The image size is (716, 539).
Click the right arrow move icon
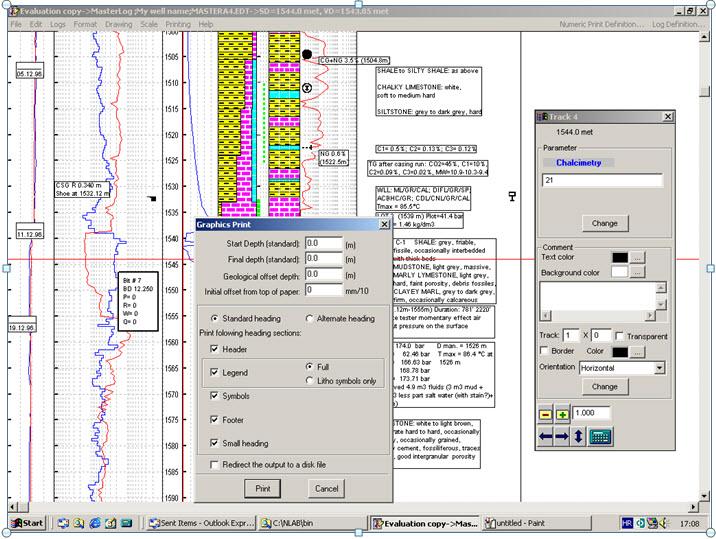click(563, 435)
